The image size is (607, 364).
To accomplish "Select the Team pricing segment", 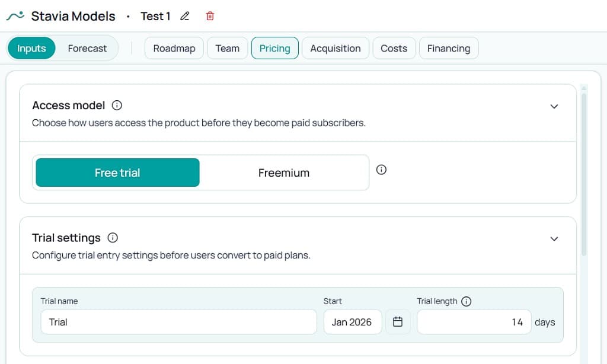I will [227, 48].
